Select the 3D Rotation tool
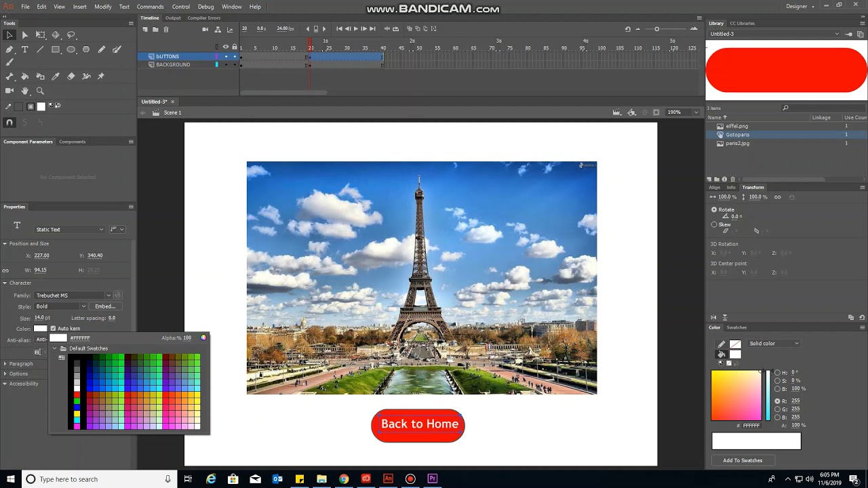Screen dimensions: 868x488 (x=56, y=35)
